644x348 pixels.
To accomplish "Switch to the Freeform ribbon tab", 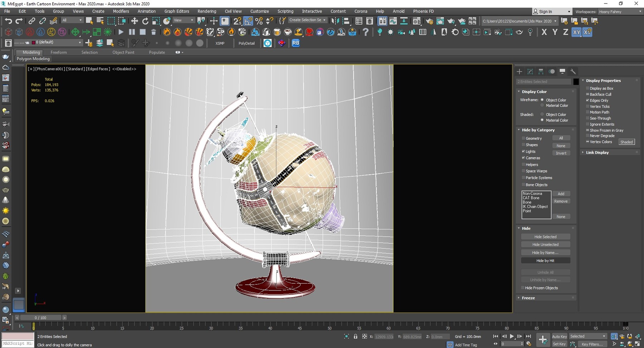I will 59,52.
